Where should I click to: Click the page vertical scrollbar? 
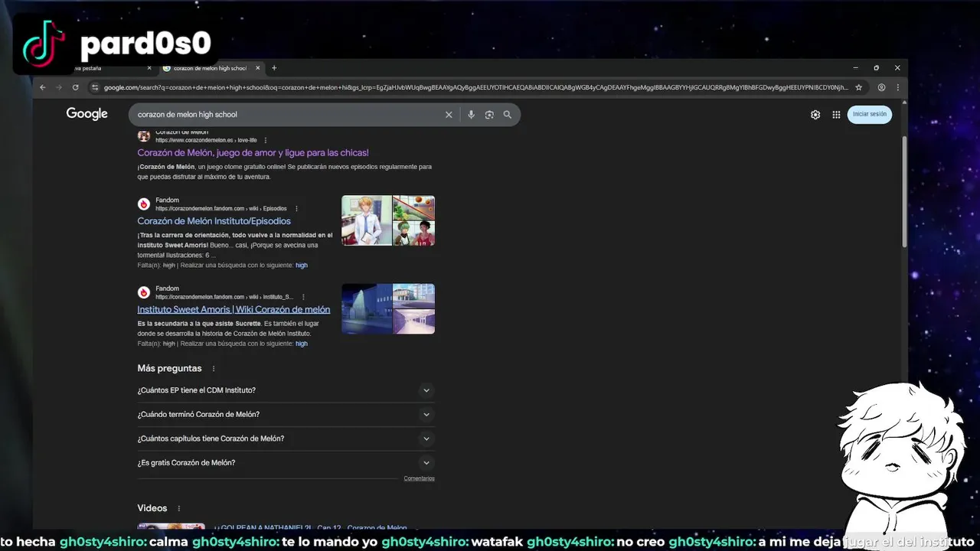904,191
